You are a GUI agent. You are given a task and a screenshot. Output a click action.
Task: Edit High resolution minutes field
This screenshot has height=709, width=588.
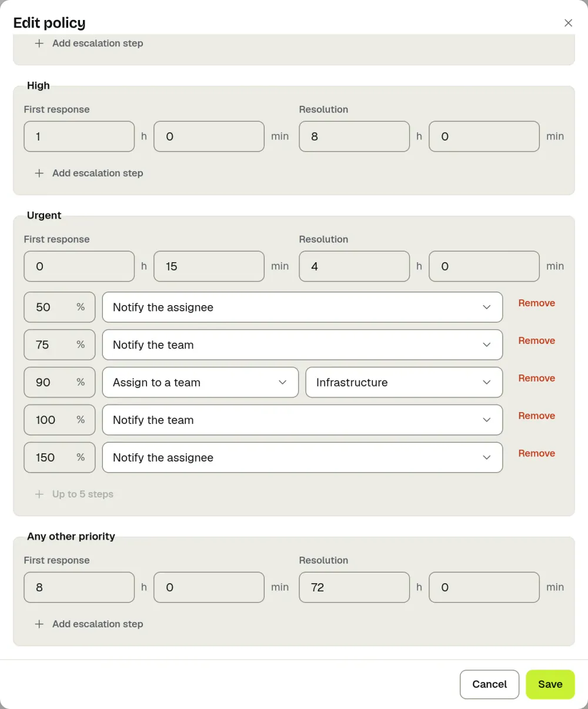(484, 136)
